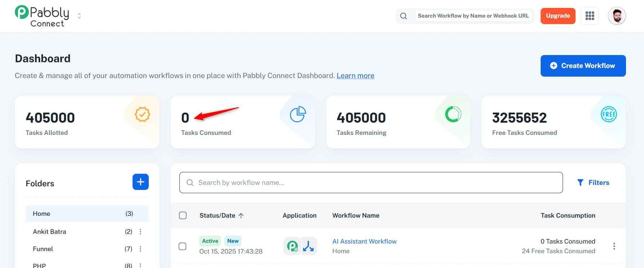The height and width of the screenshot is (268, 644).
Task: Open the Learn more link
Action: (355, 76)
